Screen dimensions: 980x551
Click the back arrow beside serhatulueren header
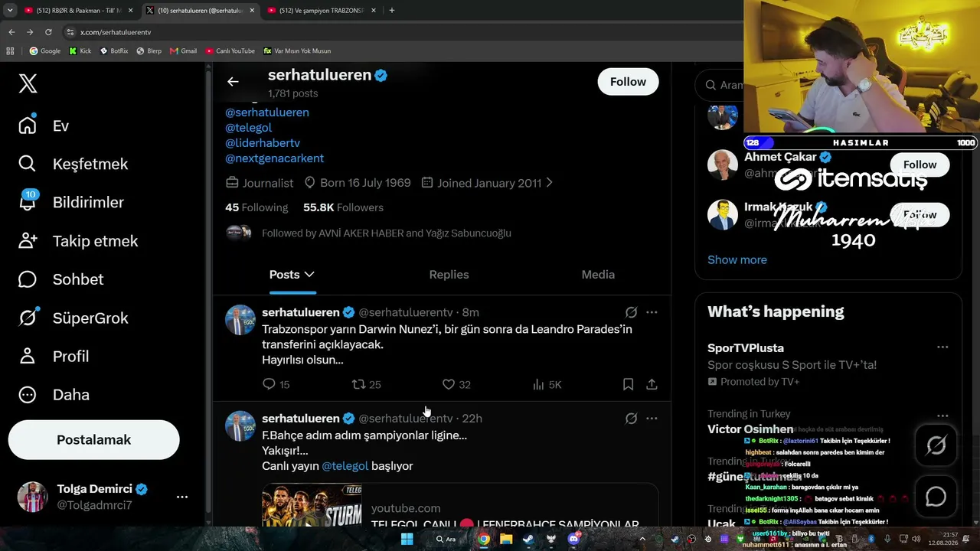(x=233, y=82)
